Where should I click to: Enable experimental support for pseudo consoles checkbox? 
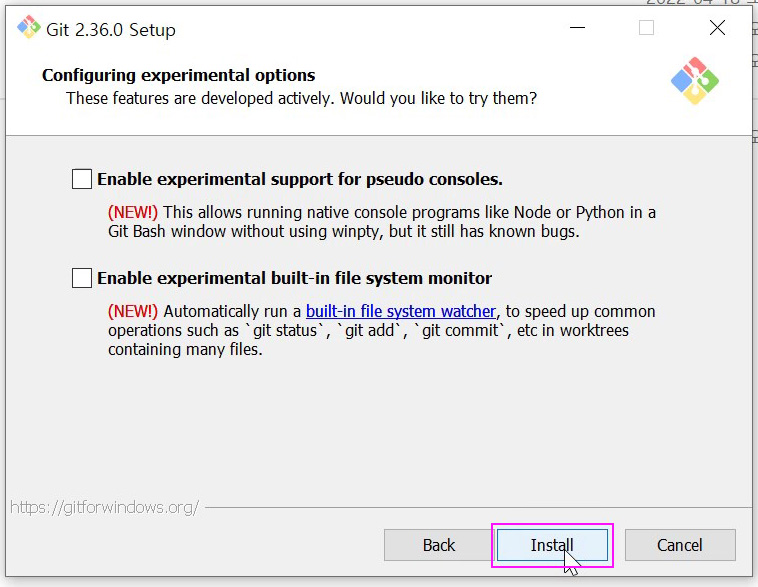(82, 179)
